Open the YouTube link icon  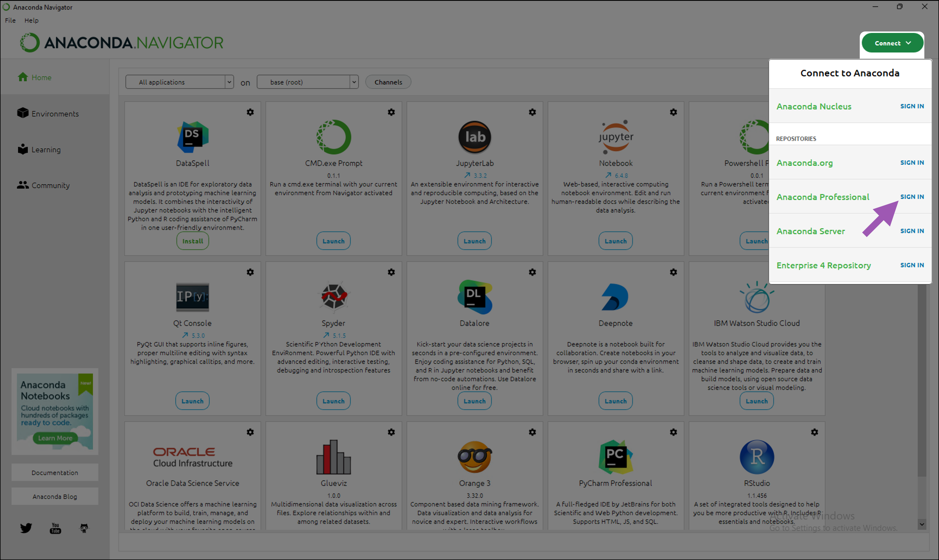pyautogui.click(x=55, y=528)
